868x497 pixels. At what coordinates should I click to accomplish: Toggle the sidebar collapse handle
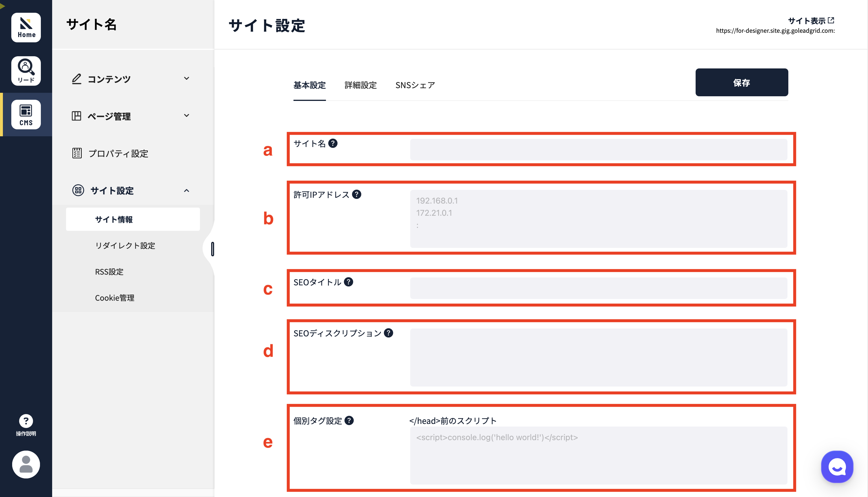click(x=212, y=249)
